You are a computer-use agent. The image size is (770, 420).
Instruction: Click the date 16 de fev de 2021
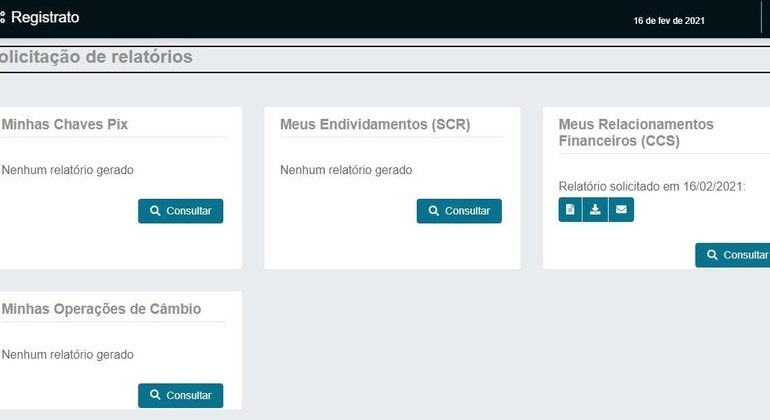pyautogui.click(x=669, y=20)
